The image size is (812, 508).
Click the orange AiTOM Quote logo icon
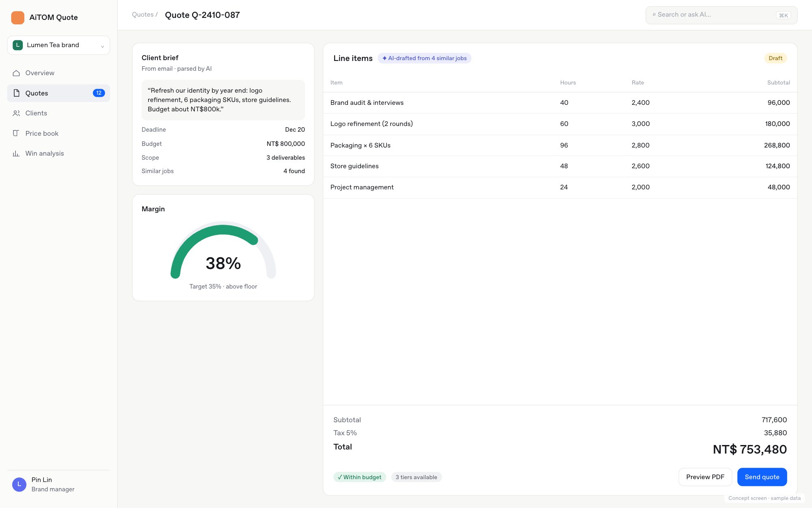click(18, 17)
